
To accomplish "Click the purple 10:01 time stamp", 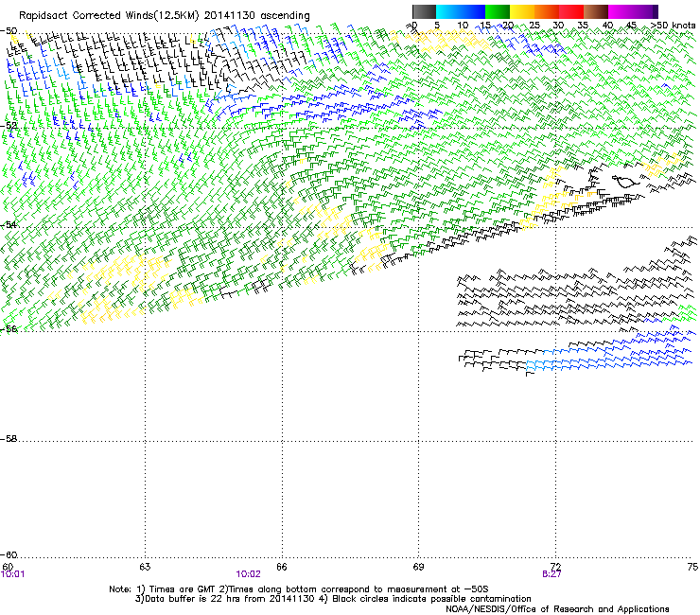I will click(12, 574).
